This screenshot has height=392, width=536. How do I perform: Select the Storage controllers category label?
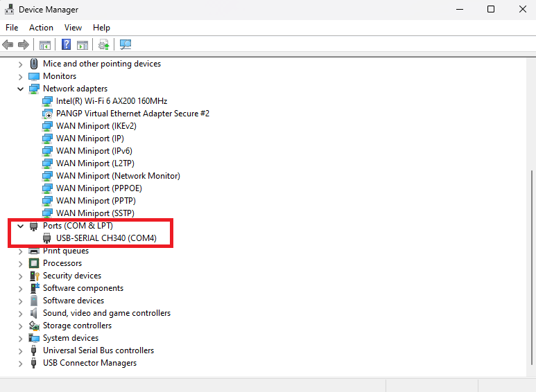pyautogui.click(x=77, y=326)
